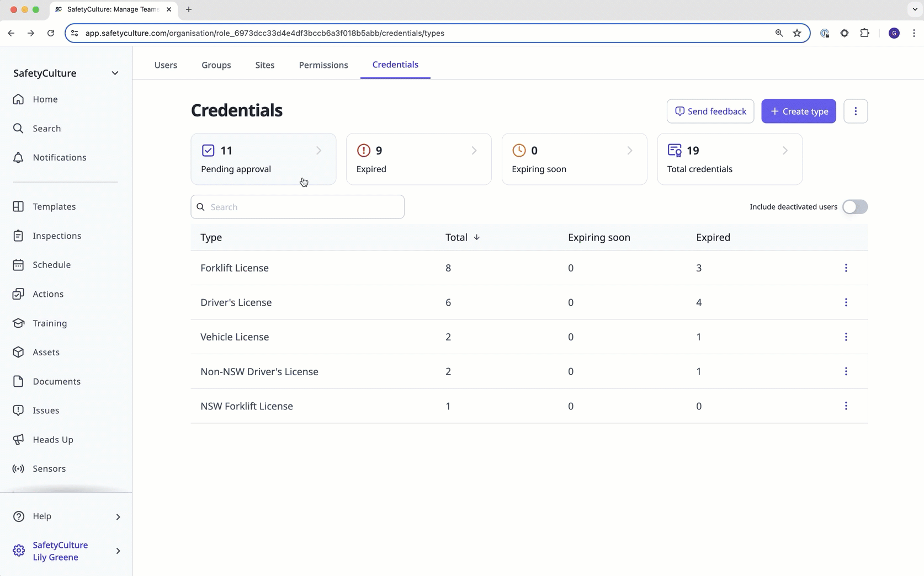Open the Sensors signal icon
This screenshot has width=924, height=576.
(18, 468)
